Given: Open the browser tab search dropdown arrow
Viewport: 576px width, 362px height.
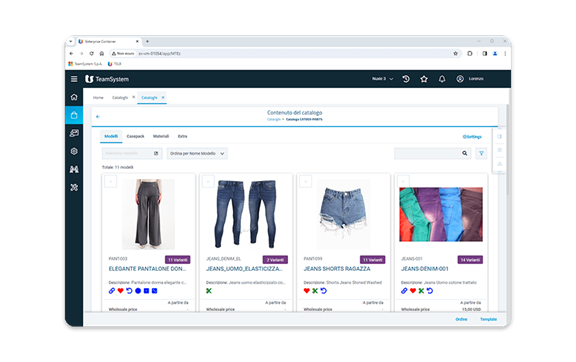Looking at the screenshot, I should [x=71, y=42].
